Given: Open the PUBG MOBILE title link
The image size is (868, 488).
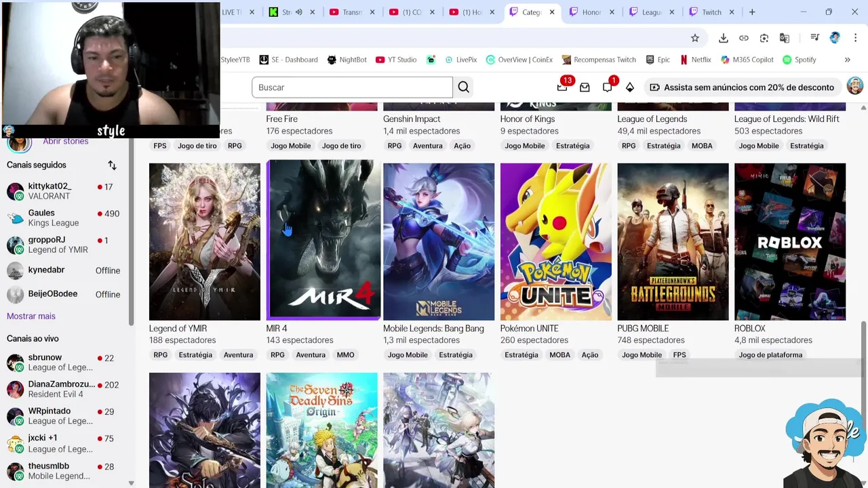Looking at the screenshot, I should (x=643, y=329).
